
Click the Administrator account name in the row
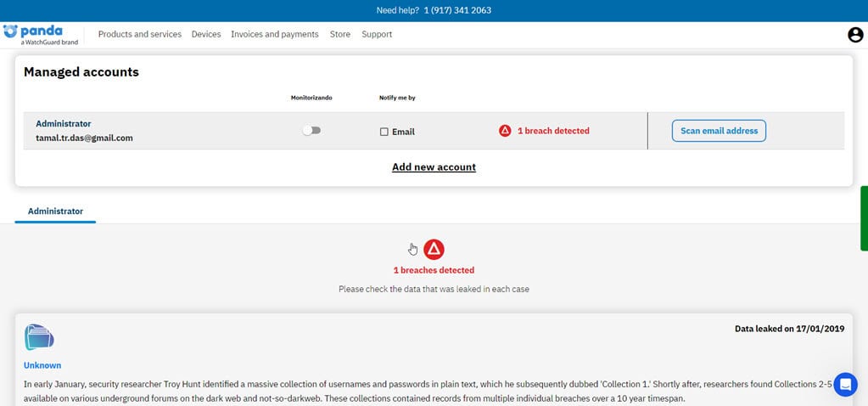click(x=64, y=123)
